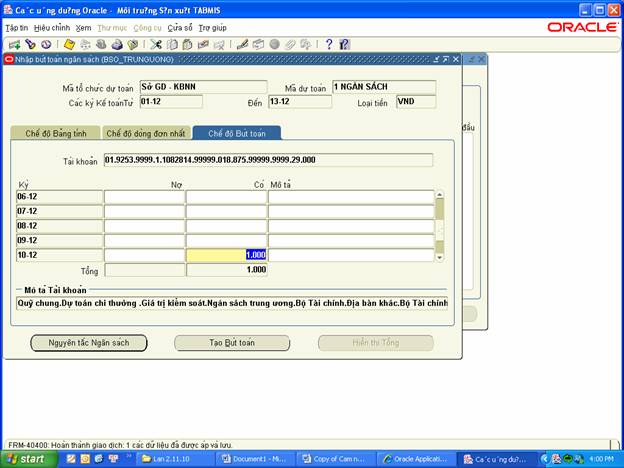Maximize the Nhập bút toán ngân sách window
Image resolution: width=624 pixels, height=468 pixels.
tap(446, 59)
